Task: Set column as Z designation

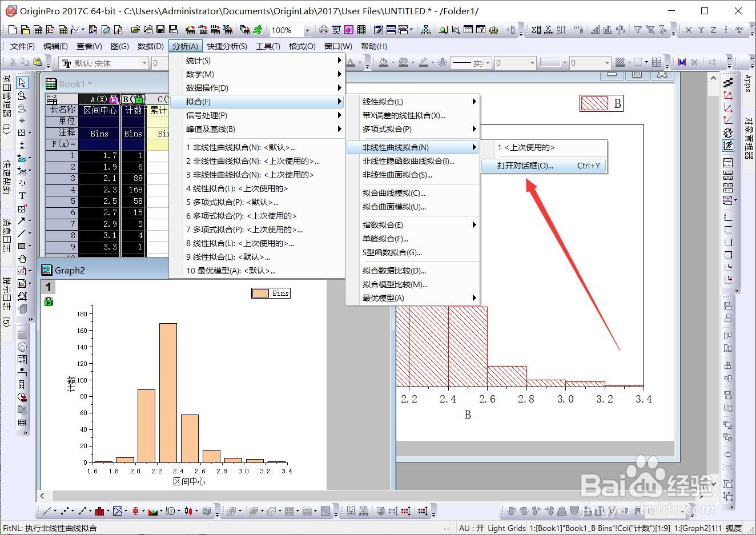Action: pyautogui.click(x=713, y=30)
